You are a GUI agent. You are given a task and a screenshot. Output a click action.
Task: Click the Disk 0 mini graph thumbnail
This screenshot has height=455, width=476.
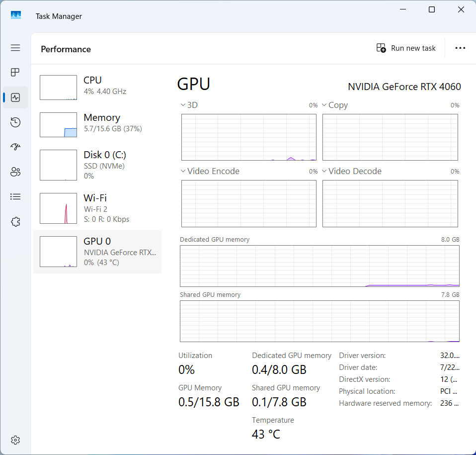pos(58,165)
